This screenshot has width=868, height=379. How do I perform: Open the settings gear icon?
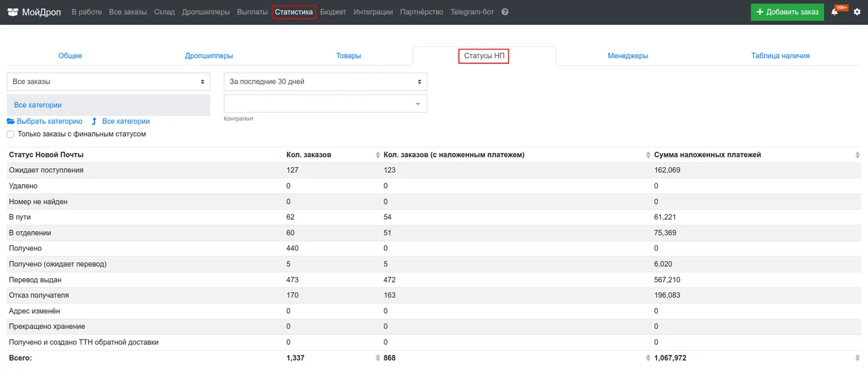pos(857,12)
